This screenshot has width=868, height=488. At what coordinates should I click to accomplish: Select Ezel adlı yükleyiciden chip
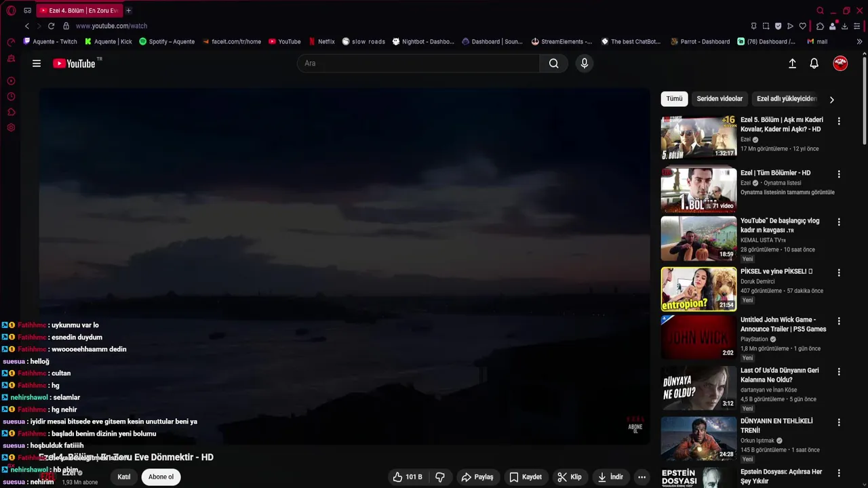click(x=787, y=99)
